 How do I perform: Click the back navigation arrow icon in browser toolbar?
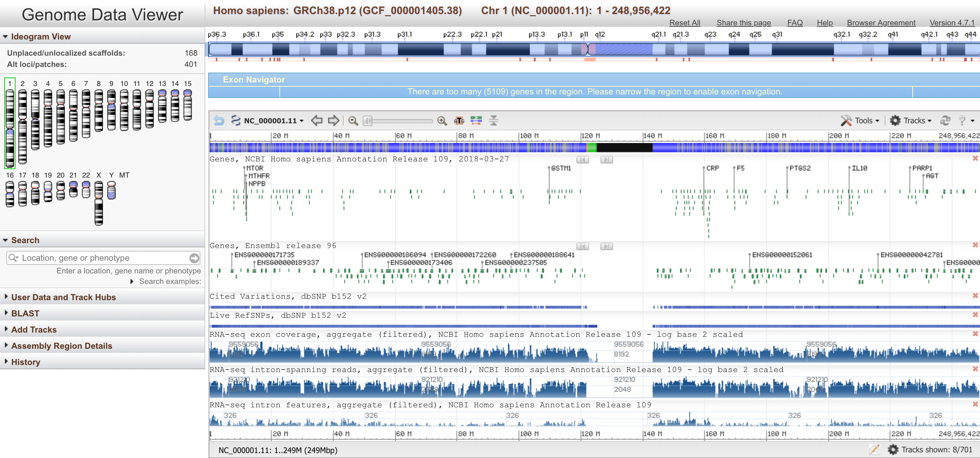click(x=316, y=120)
